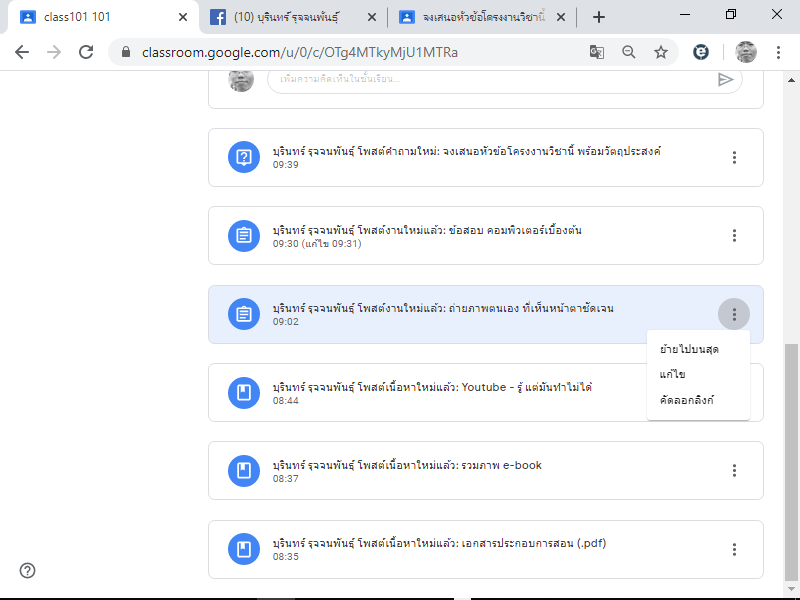Bookmark this page with the star
This screenshot has height=600, width=800.
click(661, 52)
